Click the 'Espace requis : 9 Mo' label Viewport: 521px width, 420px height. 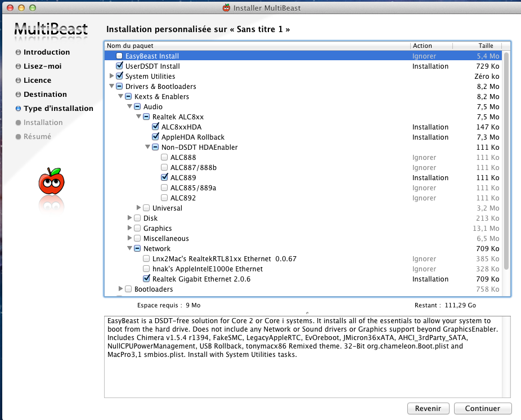pos(169,305)
